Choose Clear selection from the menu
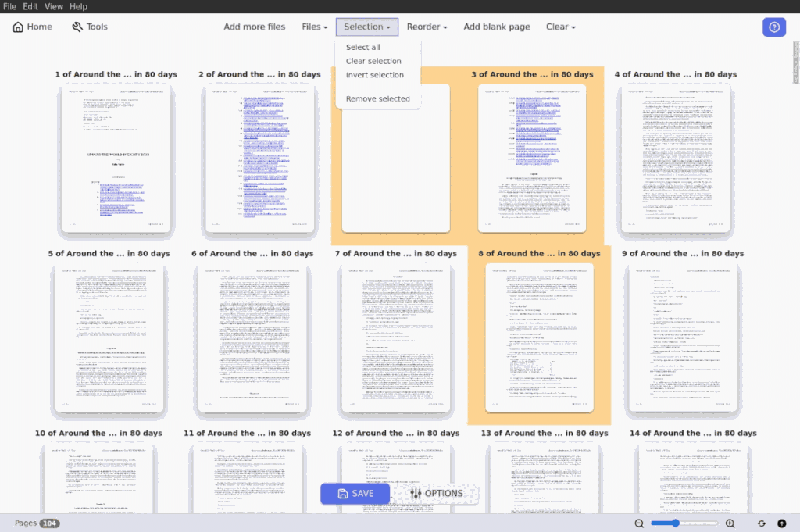Image resolution: width=800 pixels, height=532 pixels. click(373, 61)
